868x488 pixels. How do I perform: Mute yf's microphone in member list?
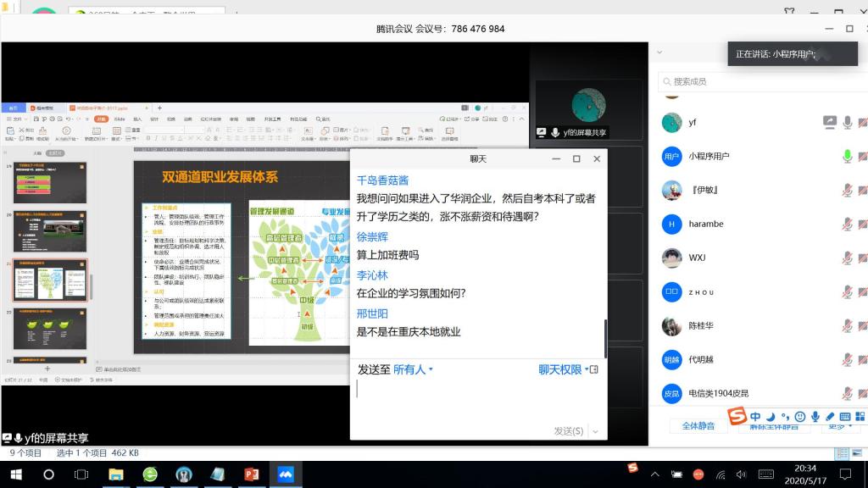click(847, 122)
